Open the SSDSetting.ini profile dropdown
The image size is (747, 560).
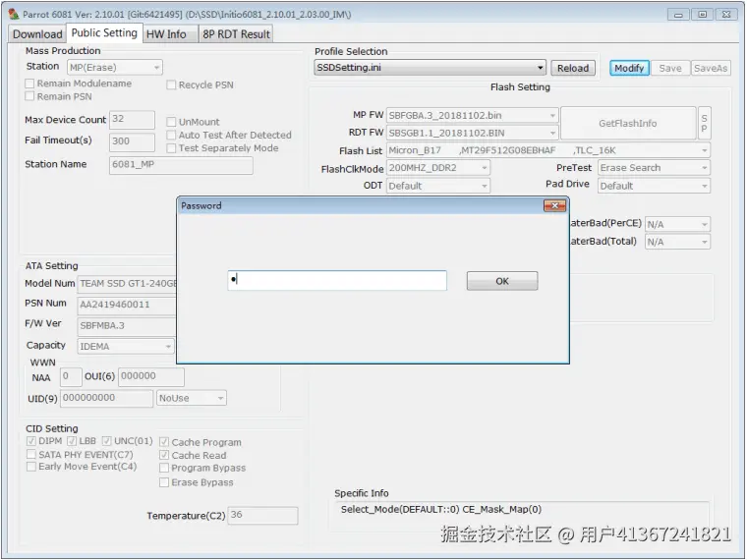(x=430, y=68)
